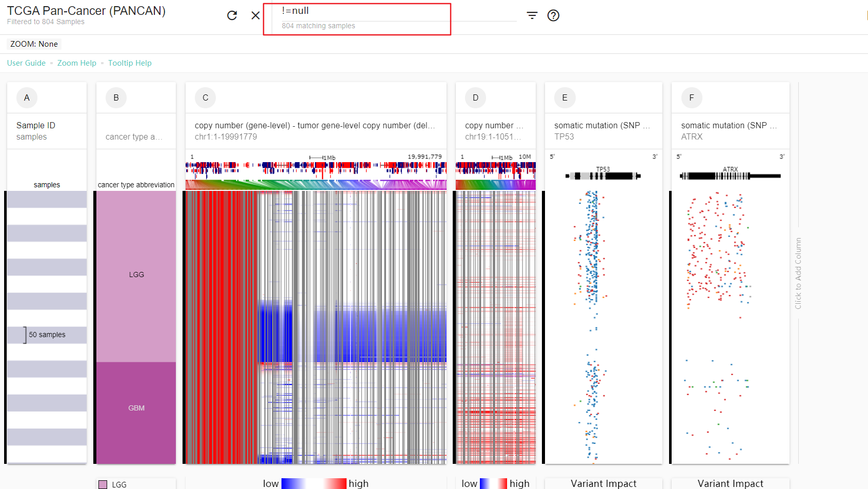Click the cancer type column title
The image size is (868, 489).
(x=134, y=136)
